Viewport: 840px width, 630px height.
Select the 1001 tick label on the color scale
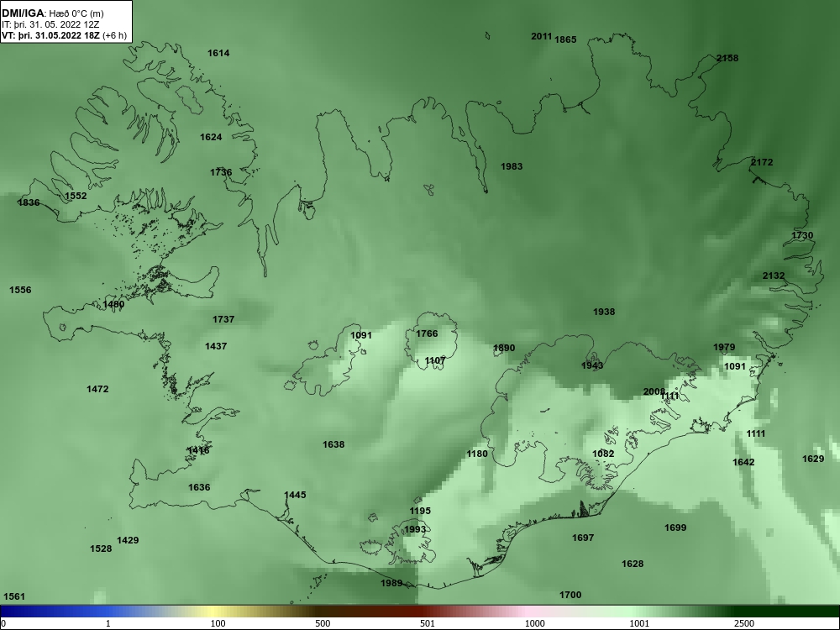[639, 623]
